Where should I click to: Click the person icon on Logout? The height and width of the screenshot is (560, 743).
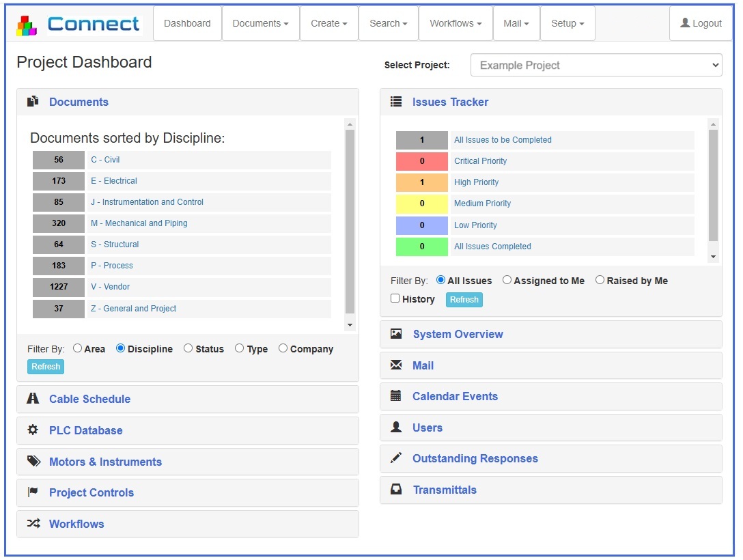[685, 23]
